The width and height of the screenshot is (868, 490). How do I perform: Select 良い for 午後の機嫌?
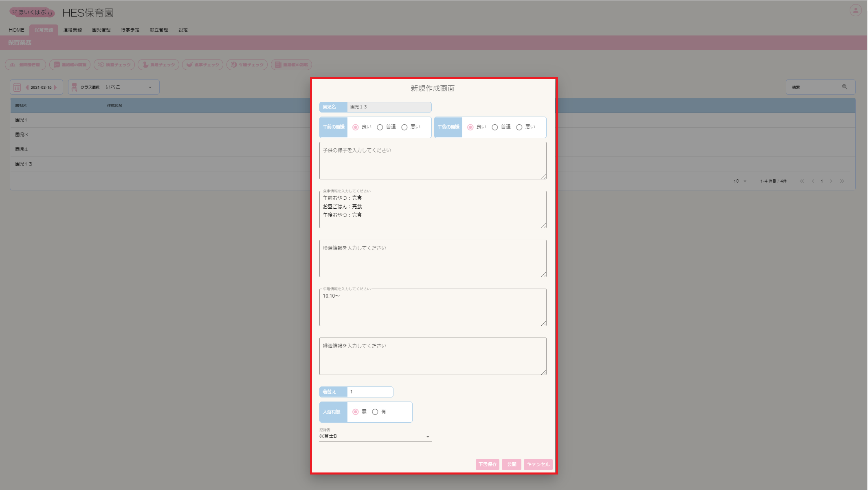(x=470, y=127)
